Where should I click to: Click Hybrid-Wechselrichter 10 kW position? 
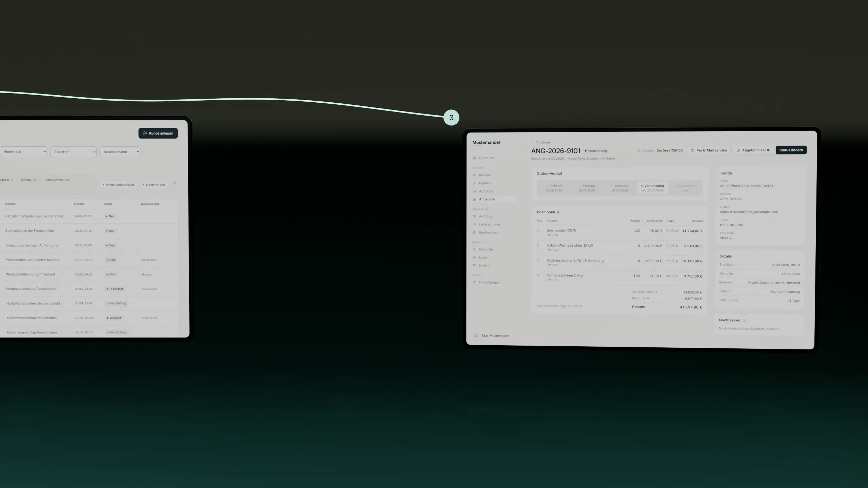[620, 247]
